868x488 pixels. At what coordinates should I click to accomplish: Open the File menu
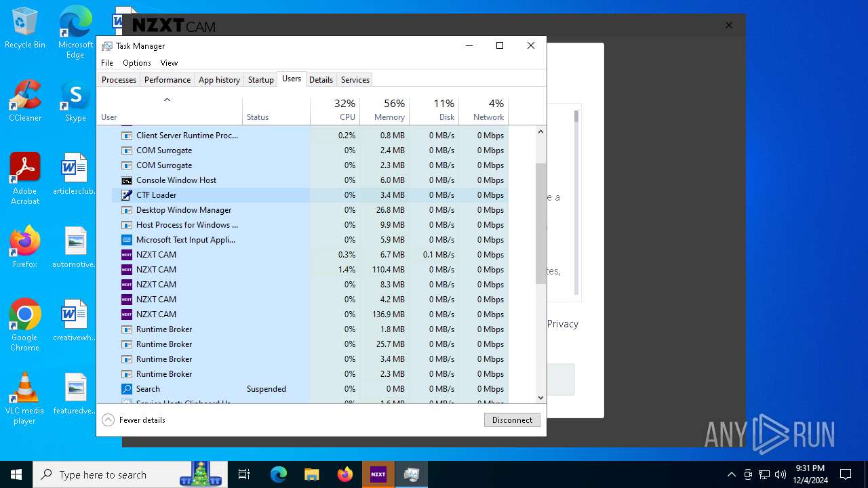107,63
